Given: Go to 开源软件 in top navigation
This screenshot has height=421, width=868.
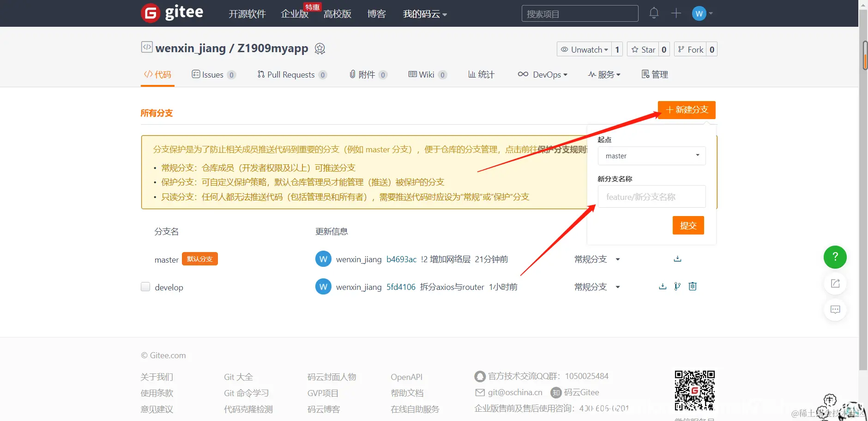Looking at the screenshot, I should pos(247,14).
